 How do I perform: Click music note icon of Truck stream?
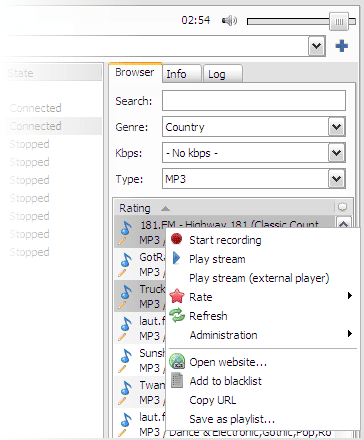tap(126, 292)
